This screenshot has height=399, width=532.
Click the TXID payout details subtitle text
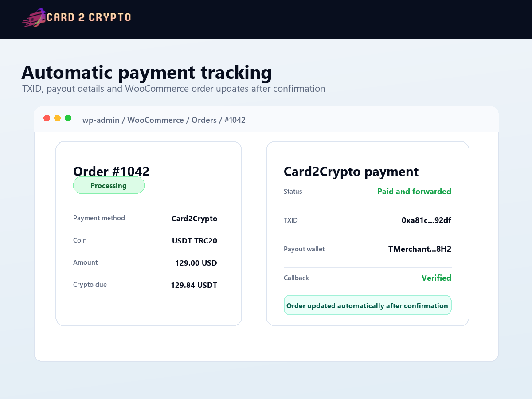174,89
